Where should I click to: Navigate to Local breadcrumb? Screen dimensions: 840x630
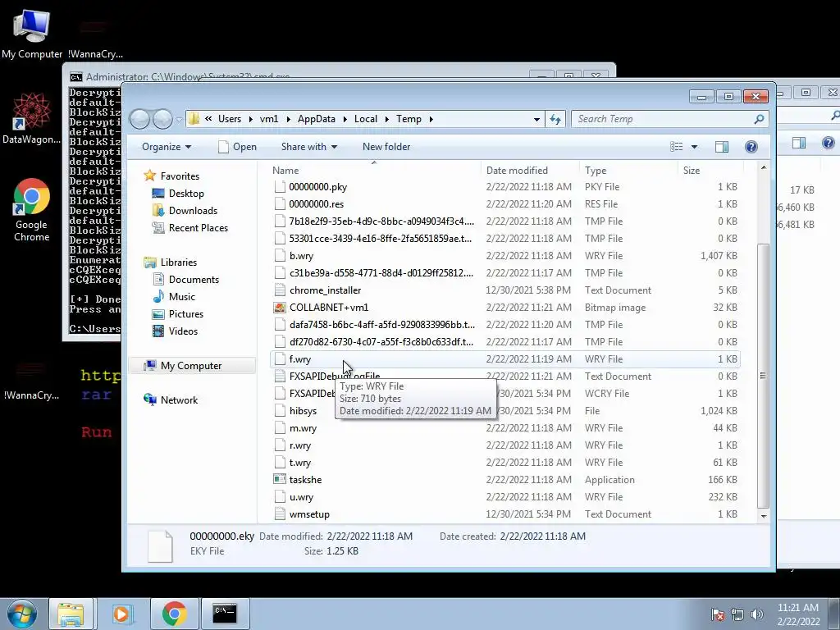point(365,119)
